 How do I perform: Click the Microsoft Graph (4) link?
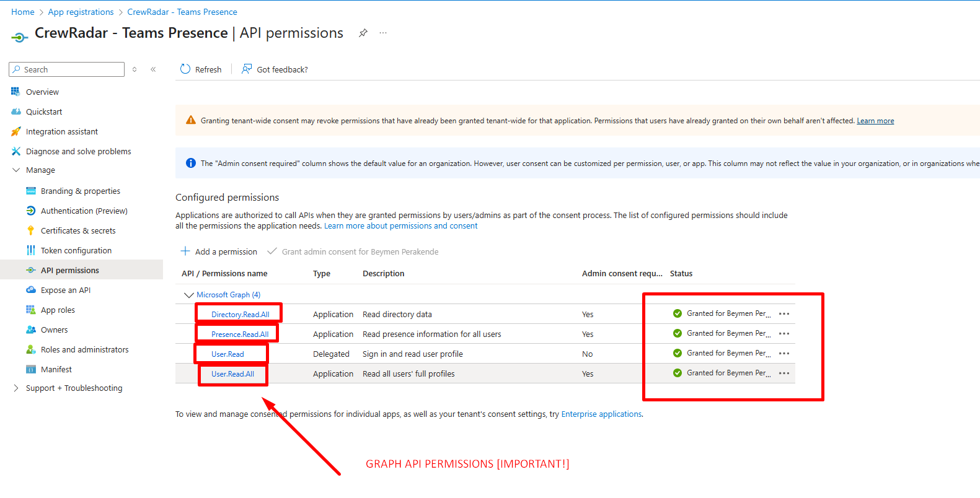pyautogui.click(x=228, y=295)
